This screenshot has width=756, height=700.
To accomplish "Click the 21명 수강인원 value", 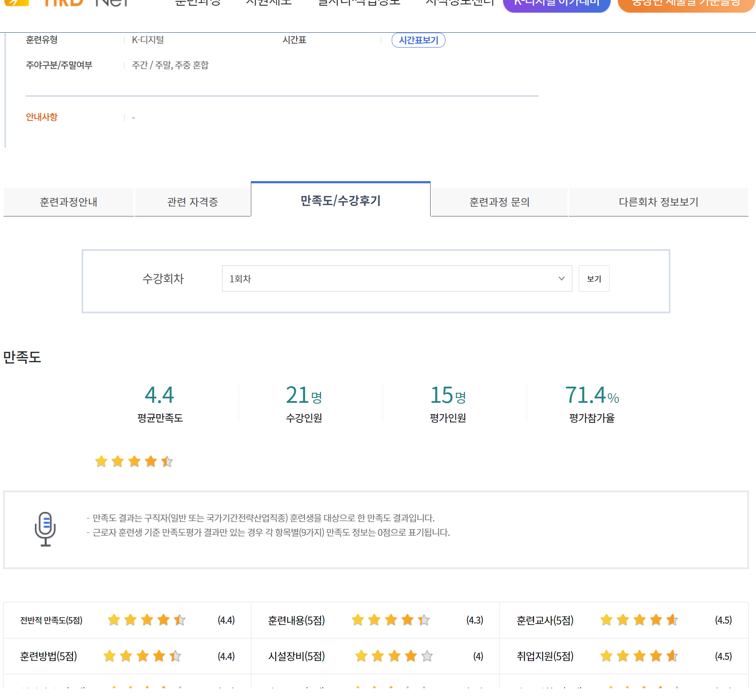I will 304,395.
